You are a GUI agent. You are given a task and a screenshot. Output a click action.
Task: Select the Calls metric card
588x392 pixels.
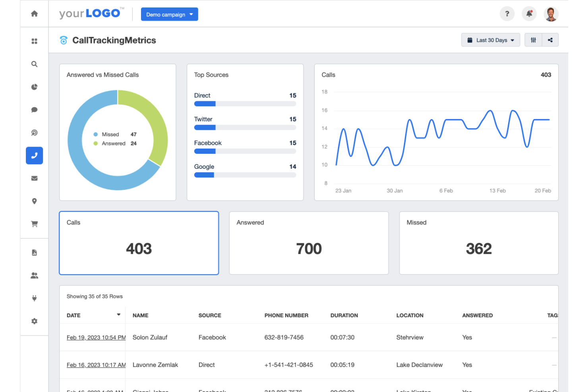click(139, 243)
